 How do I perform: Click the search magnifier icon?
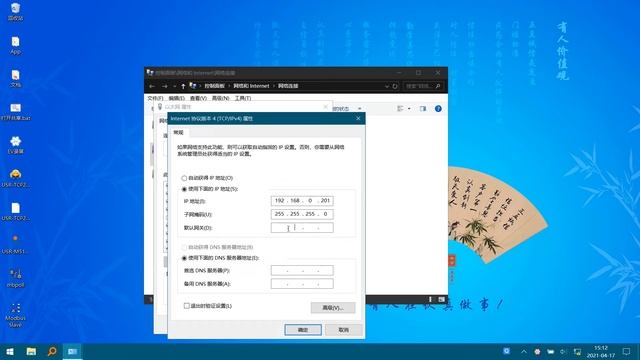pyautogui.click(x=438, y=86)
